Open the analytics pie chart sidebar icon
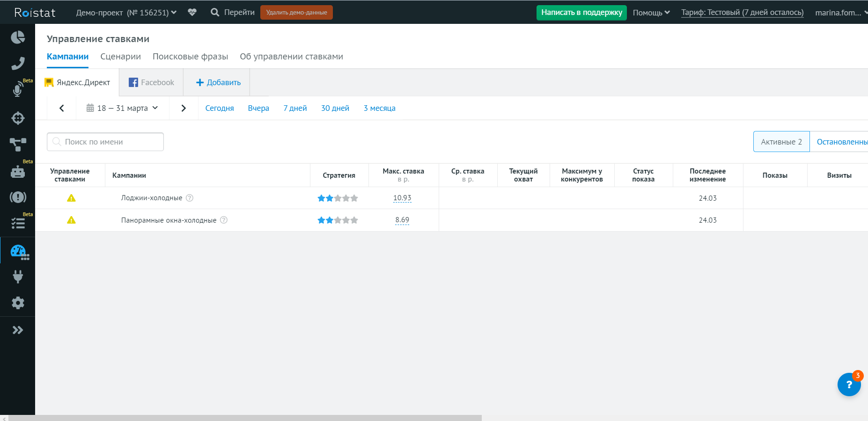868x421 pixels. point(18,37)
